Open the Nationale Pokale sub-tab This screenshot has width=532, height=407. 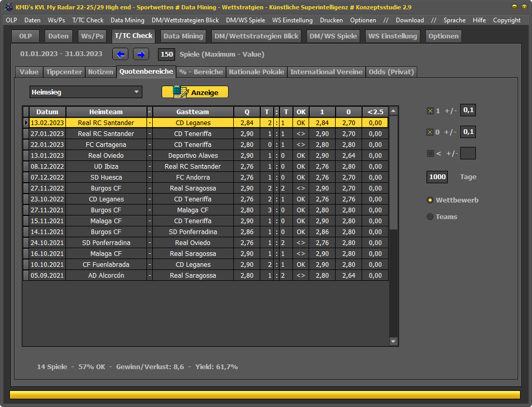click(x=256, y=72)
